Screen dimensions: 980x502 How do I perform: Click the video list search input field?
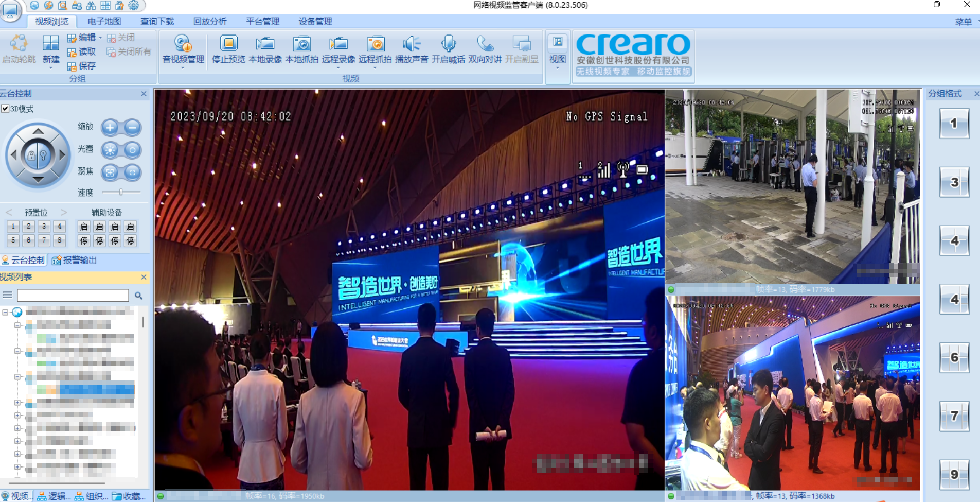pyautogui.click(x=73, y=296)
